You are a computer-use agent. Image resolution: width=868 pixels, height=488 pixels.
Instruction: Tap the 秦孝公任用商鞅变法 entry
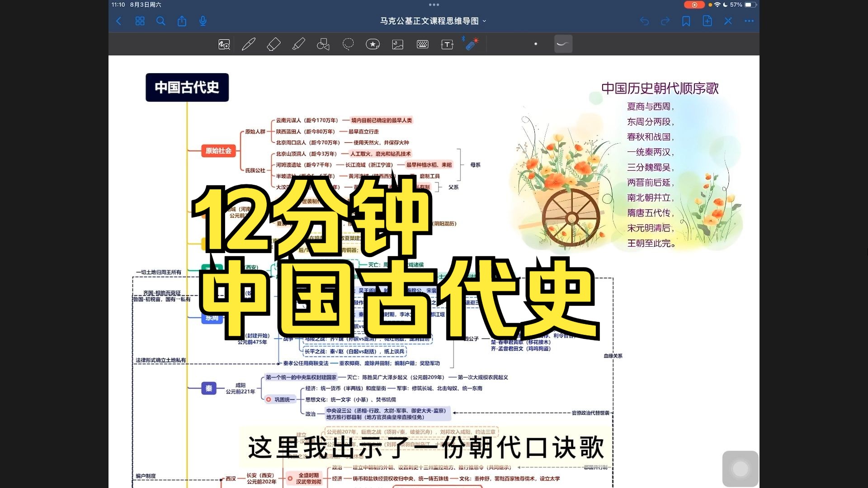pyautogui.click(x=306, y=363)
